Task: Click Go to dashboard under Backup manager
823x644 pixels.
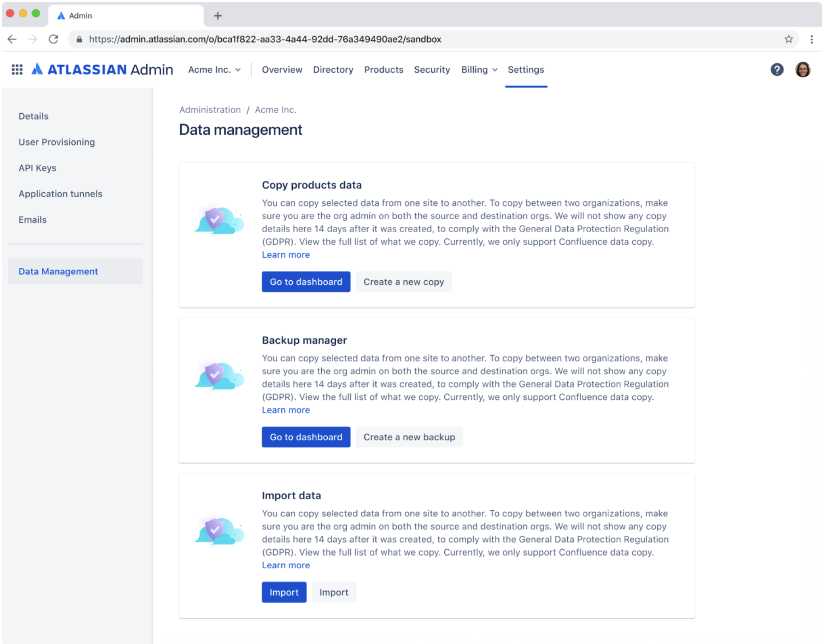Action: point(306,437)
